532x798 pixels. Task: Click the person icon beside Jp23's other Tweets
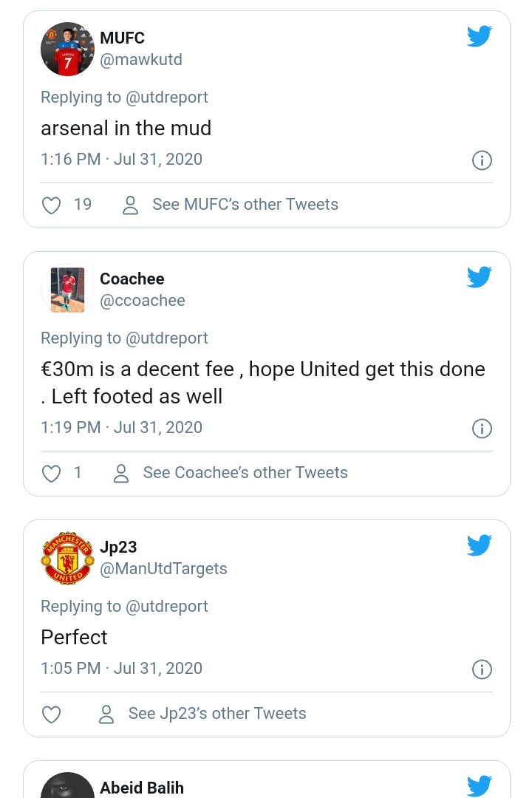point(106,714)
